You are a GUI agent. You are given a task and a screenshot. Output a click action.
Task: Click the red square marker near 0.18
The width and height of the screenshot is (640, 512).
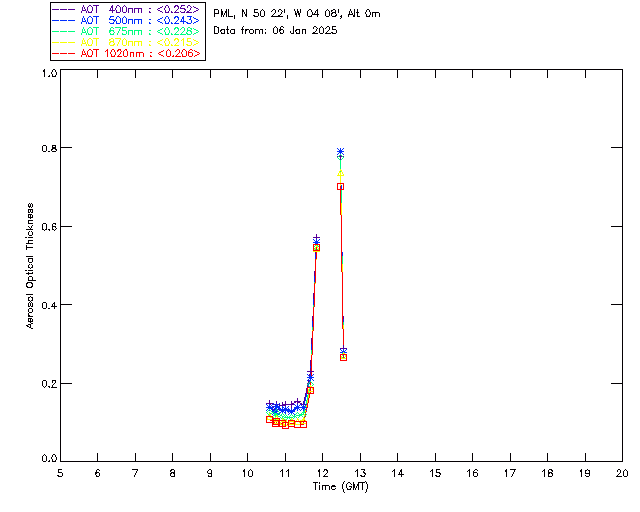click(x=311, y=391)
